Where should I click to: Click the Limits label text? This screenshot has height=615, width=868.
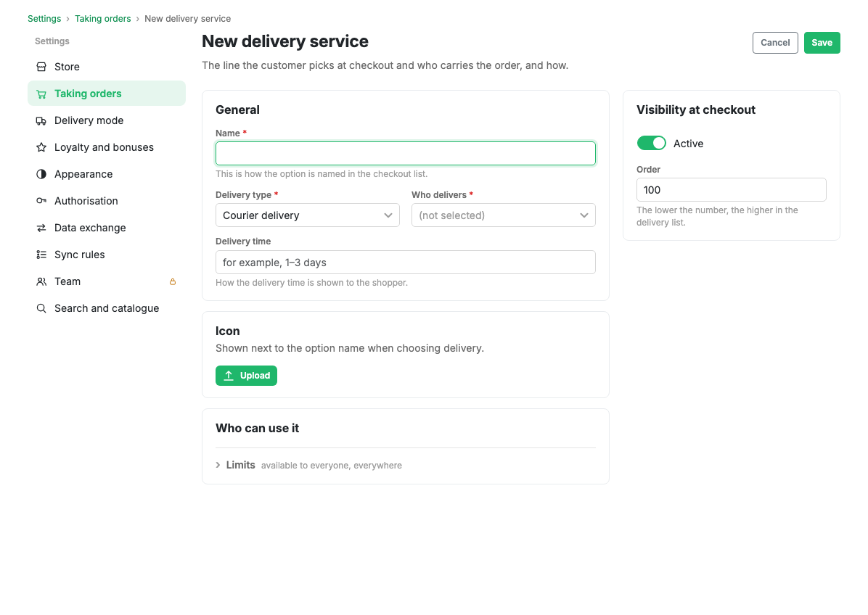click(241, 465)
